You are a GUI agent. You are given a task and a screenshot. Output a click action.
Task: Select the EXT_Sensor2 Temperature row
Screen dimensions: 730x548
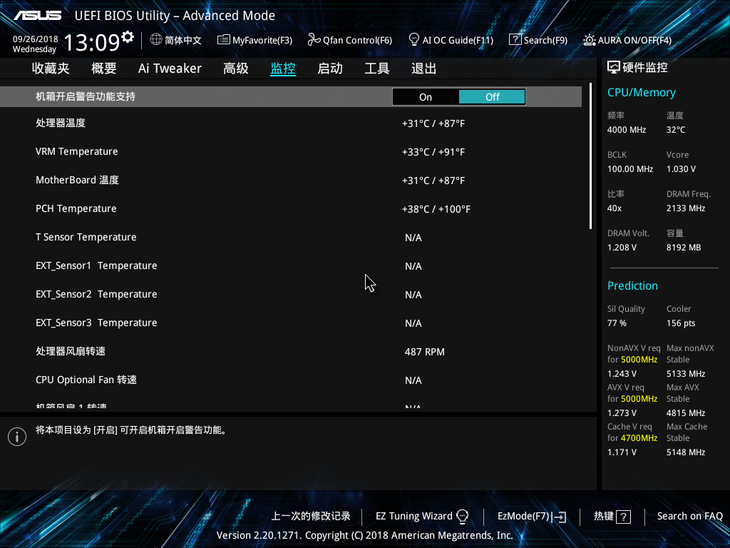[x=291, y=294]
